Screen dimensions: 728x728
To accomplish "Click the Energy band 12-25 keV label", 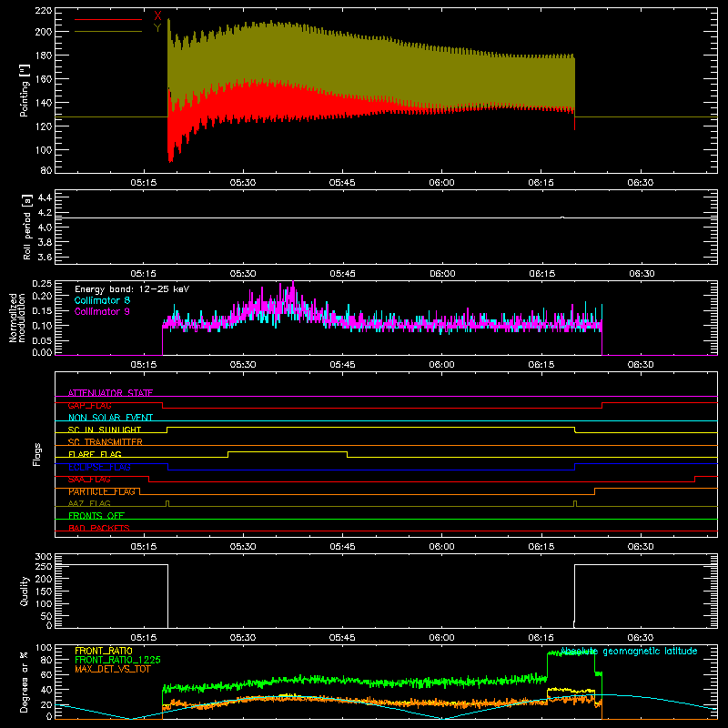I will coord(132,289).
